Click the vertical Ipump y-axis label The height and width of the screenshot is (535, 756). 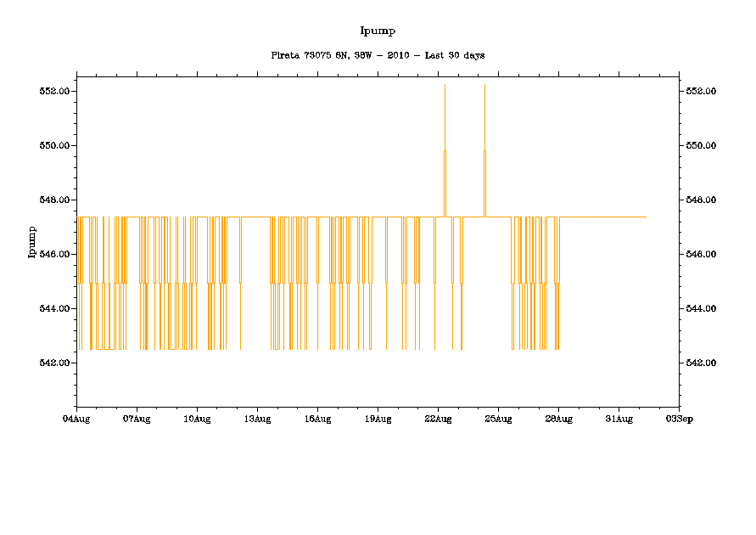pyautogui.click(x=32, y=241)
